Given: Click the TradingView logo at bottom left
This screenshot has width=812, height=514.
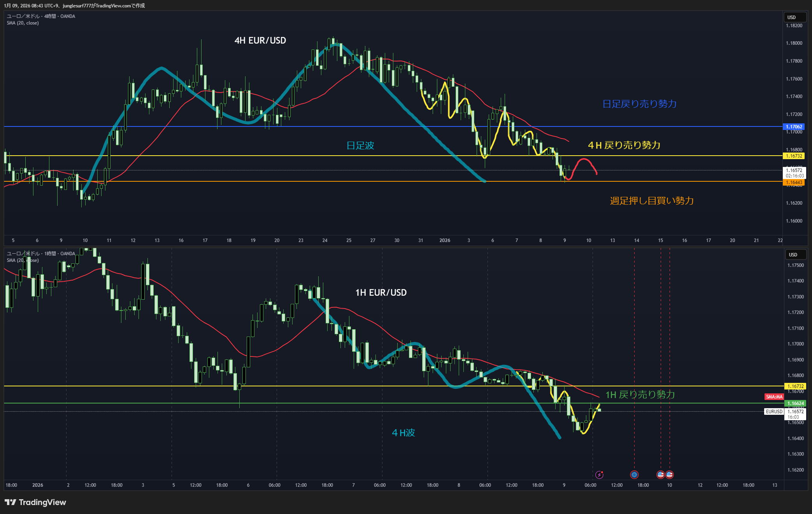Looking at the screenshot, I should coord(35,502).
